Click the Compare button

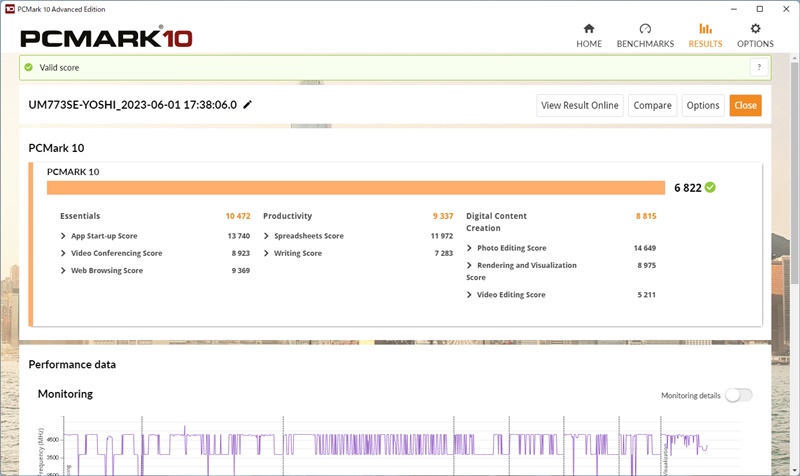[x=652, y=105]
